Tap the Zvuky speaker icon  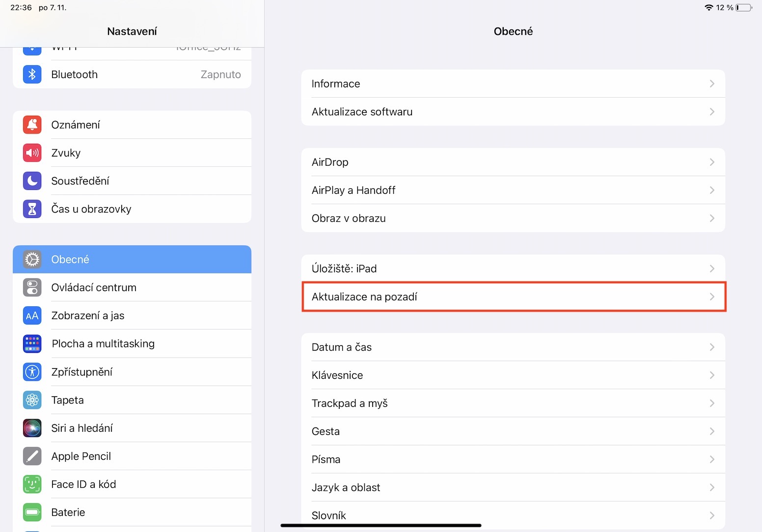click(32, 153)
